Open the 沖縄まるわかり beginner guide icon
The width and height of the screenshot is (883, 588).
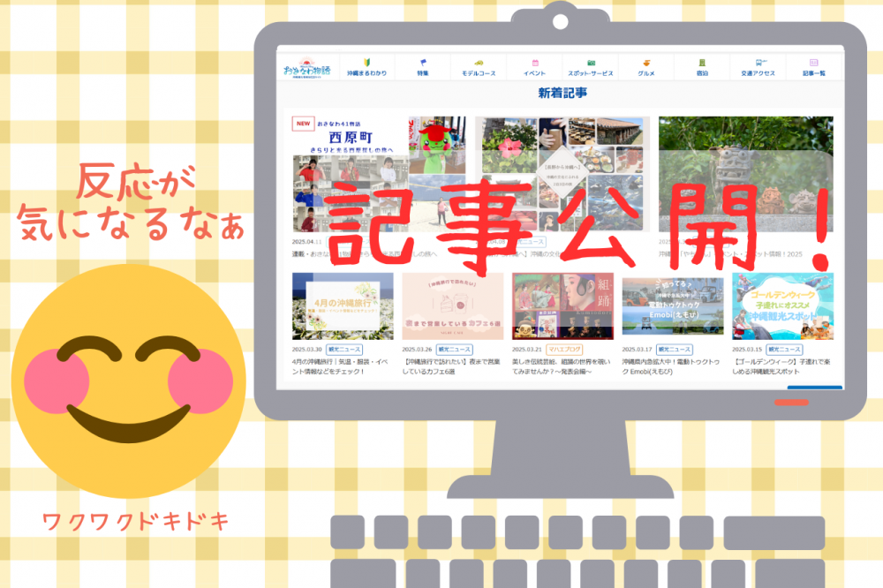pyautogui.click(x=366, y=64)
